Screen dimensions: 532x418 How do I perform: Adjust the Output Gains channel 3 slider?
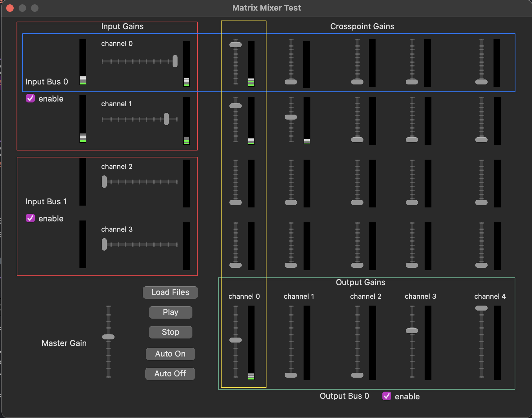412,331
